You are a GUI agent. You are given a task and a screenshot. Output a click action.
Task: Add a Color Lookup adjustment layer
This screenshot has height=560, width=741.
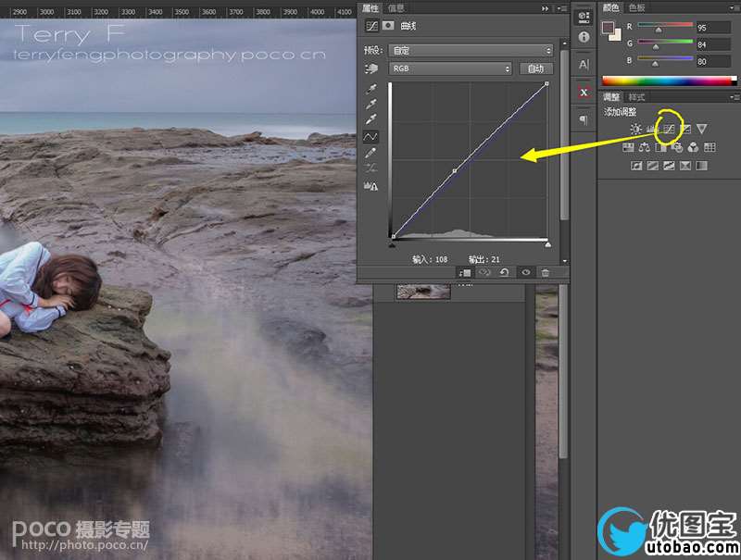[710, 147]
